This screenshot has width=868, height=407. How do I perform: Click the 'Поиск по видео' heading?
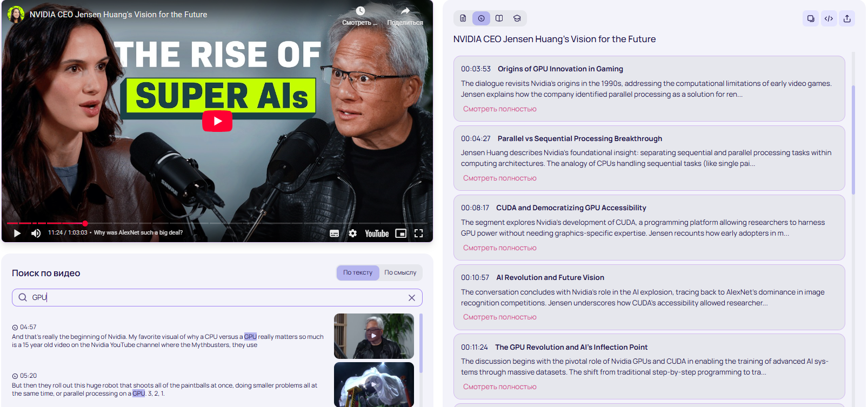point(46,273)
